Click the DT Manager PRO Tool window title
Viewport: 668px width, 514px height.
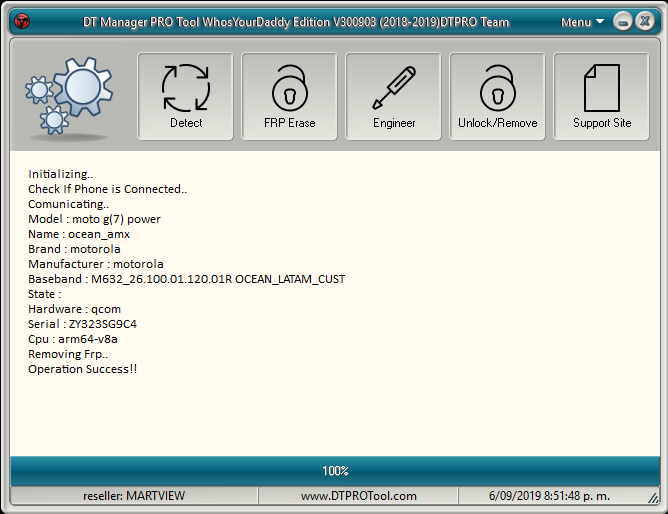tap(296, 22)
